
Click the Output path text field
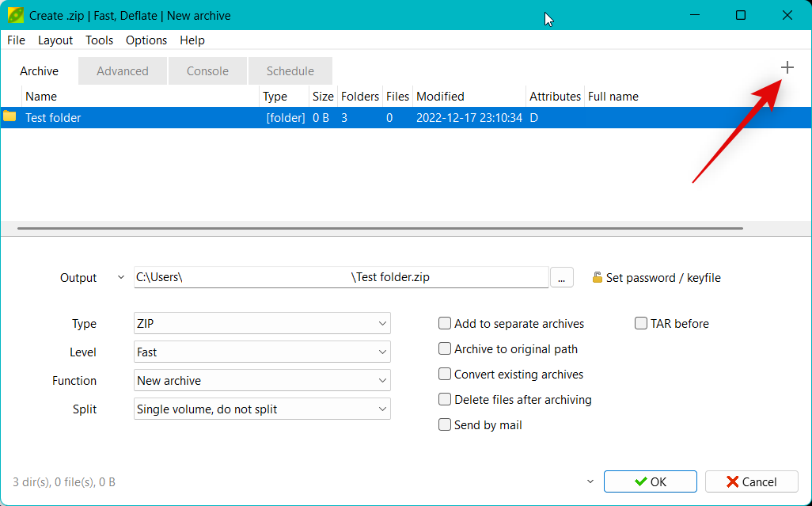click(x=340, y=278)
